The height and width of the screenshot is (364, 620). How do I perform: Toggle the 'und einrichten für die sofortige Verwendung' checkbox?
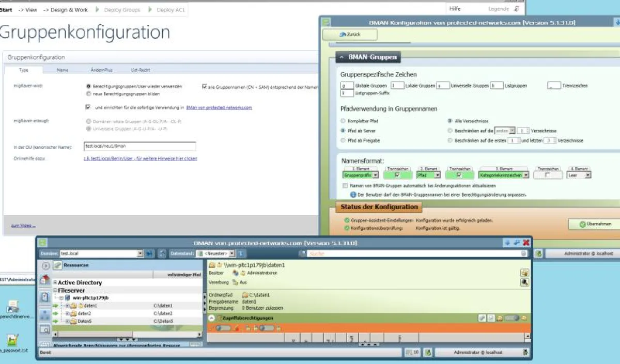[88, 107]
